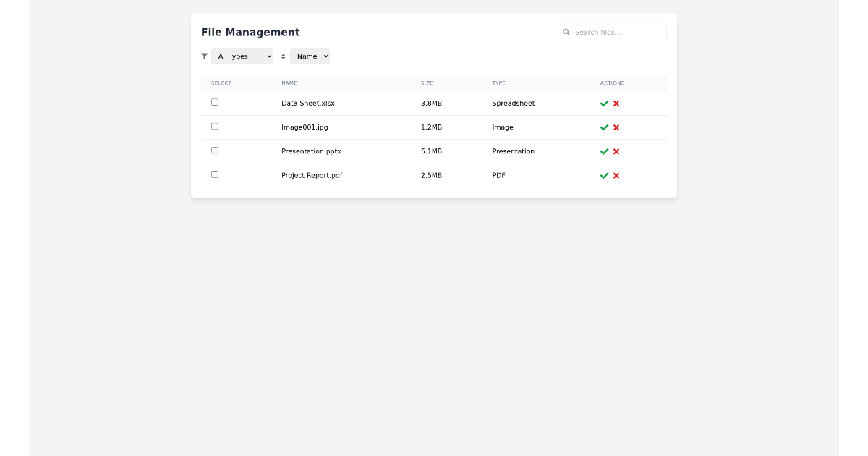The image size is (868, 456).
Task: Click the Project Report.pdf file name
Action: (312, 175)
